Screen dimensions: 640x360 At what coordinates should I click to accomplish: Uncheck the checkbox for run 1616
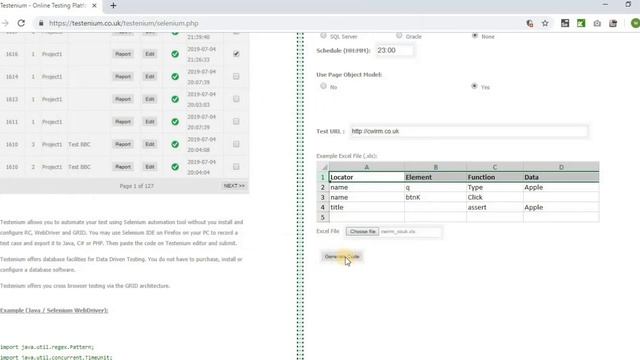236,53
